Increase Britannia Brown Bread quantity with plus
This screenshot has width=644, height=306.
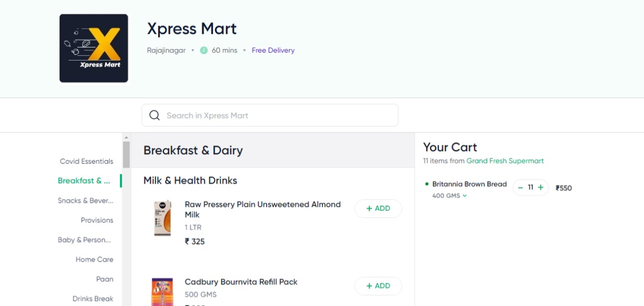click(x=541, y=188)
